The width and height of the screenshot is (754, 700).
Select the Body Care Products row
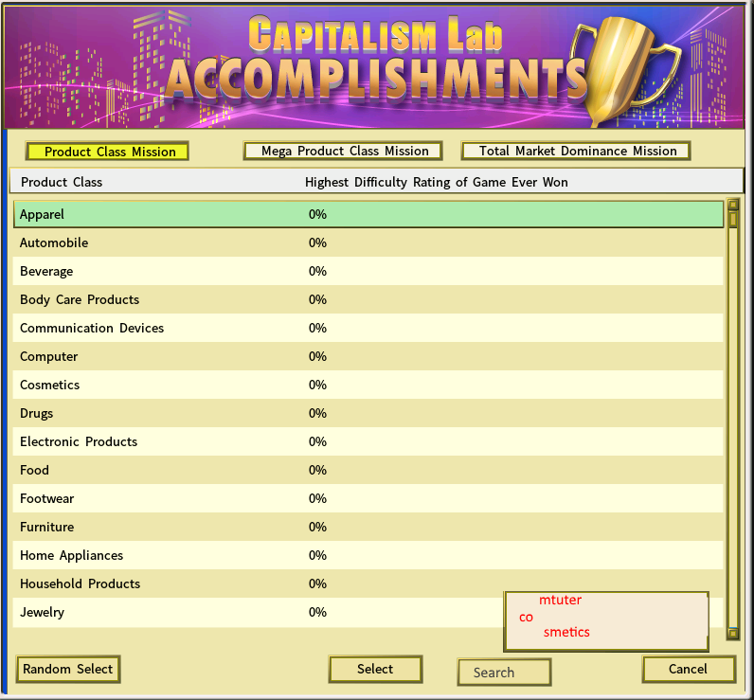[x=368, y=299]
